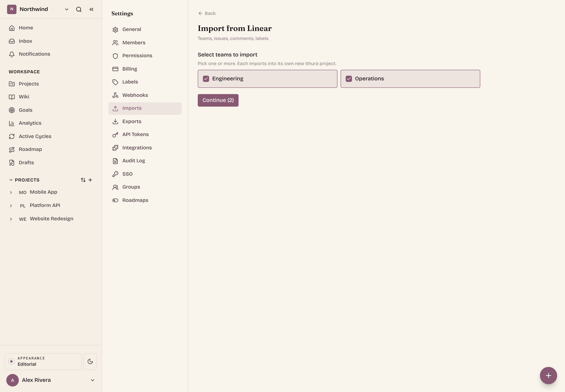Click the Goals target icon
The height and width of the screenshot is (392, 565).
click(x=12, y=110)
